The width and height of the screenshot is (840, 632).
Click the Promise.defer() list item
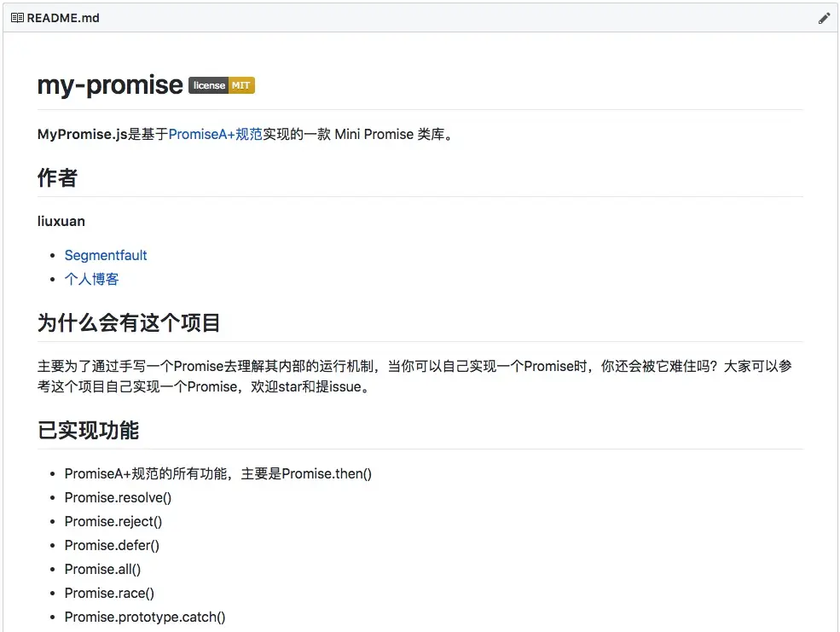(112, 545)
